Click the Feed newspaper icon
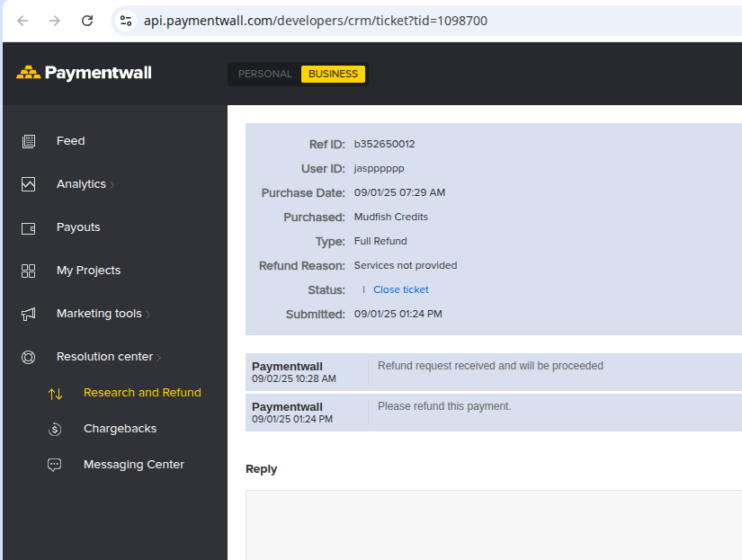 point(29,141)
